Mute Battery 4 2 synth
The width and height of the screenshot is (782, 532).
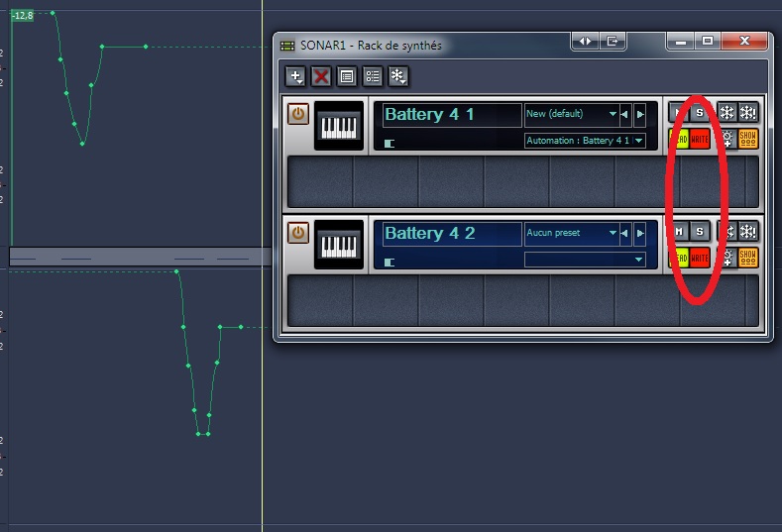678,232
